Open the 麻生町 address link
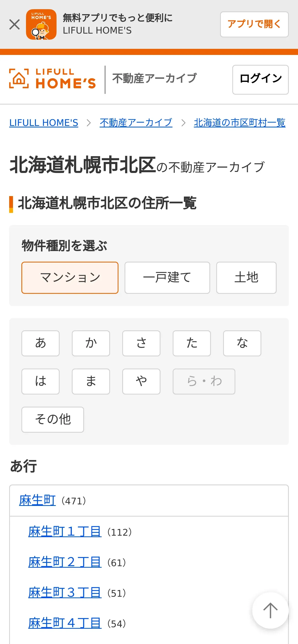This screenshot has width=298, height=644. click(37, 500)
